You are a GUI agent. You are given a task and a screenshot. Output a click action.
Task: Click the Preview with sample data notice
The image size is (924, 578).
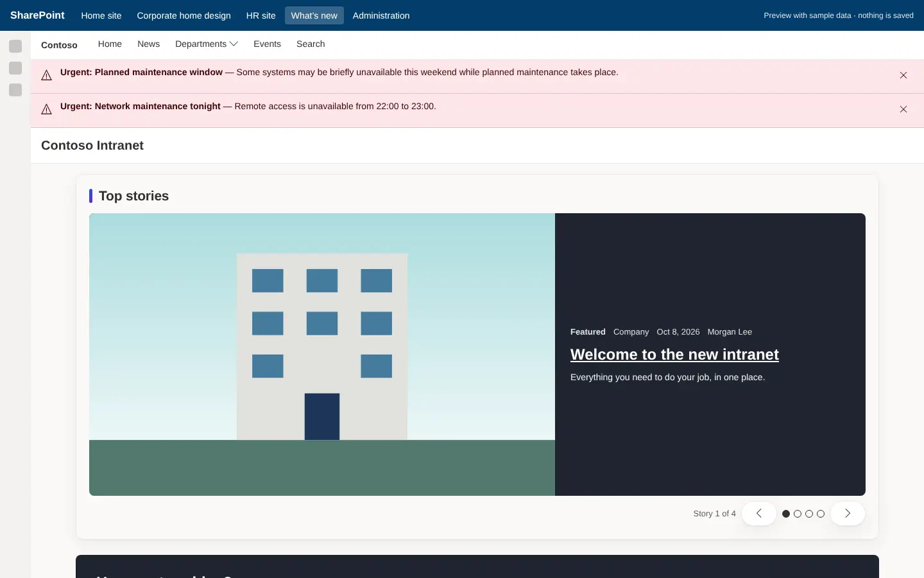(x=839, y=15)
